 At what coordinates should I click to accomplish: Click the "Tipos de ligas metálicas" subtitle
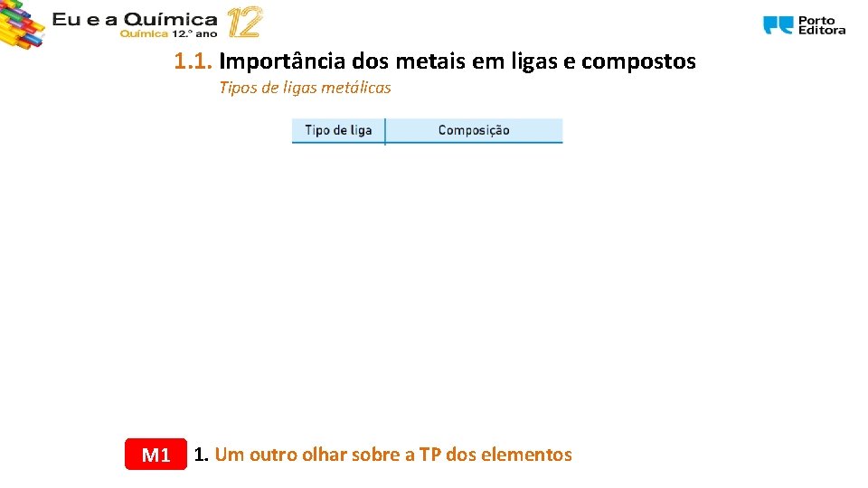coord(305,88)
